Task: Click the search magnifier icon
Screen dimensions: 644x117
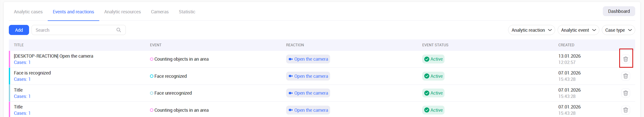Action: tap(119, 30)
